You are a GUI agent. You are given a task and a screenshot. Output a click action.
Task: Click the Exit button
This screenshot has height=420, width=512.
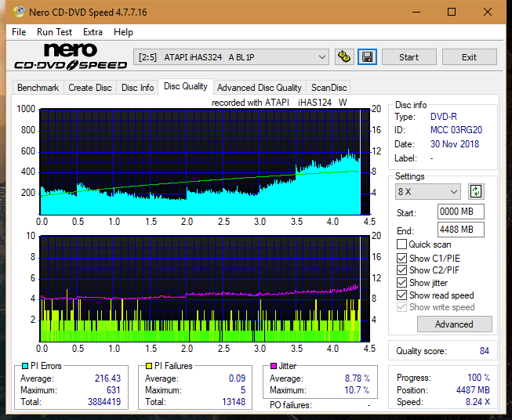click(x=469, y=57)
